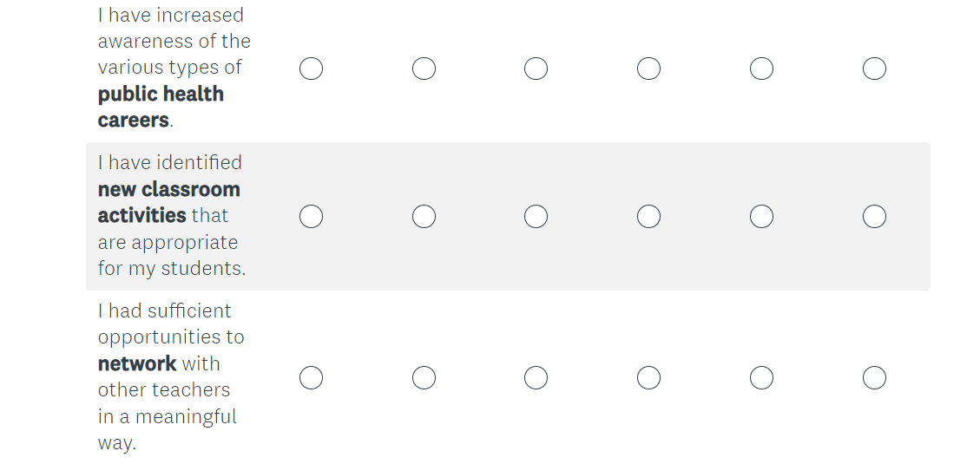Select first radio option for new classroom activities
The width and height of the screenshot is (980, 464).
coord(312,216)
